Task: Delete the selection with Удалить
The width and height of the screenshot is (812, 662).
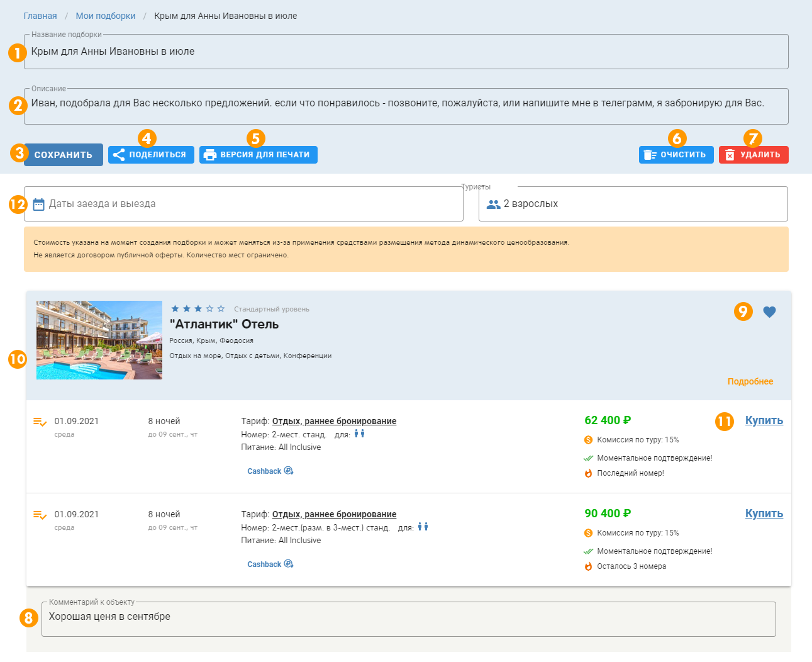Action: click(754, 155)
